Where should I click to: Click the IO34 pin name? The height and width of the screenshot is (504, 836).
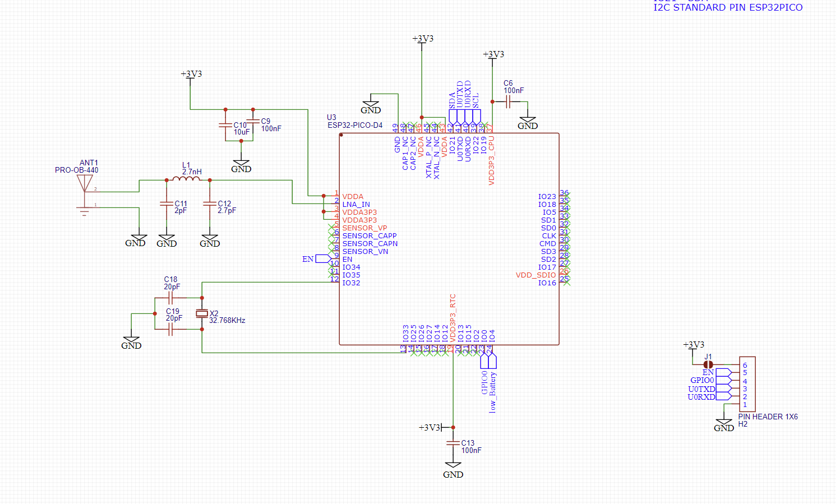point(351,267)
